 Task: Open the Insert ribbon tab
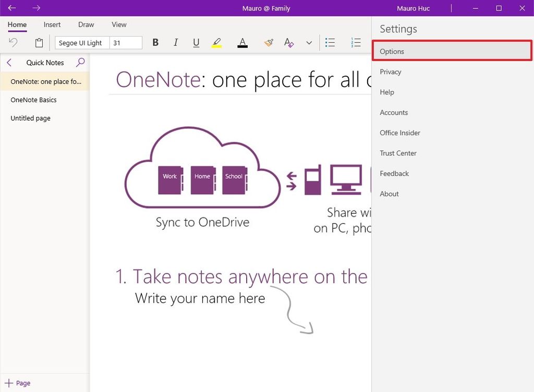52,24
